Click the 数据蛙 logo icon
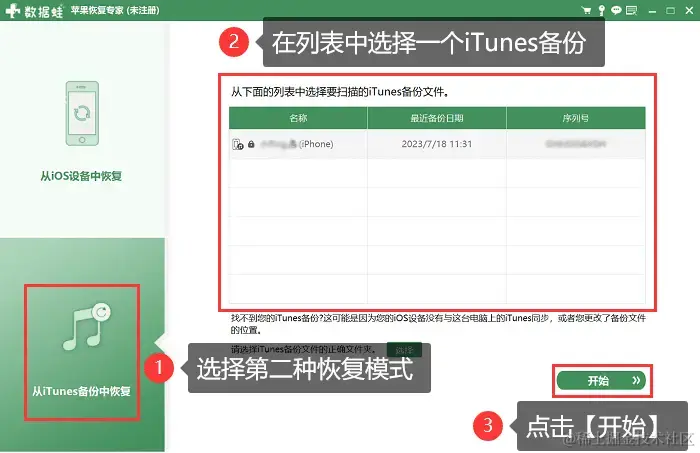Viewport: 700px width, 453px height. pyautogui.click(x=12, y=10)
